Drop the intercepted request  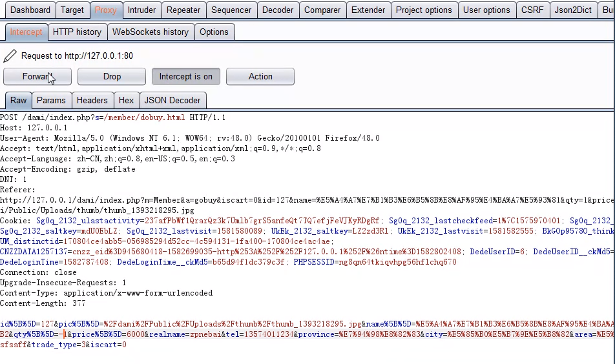point(112,76)
